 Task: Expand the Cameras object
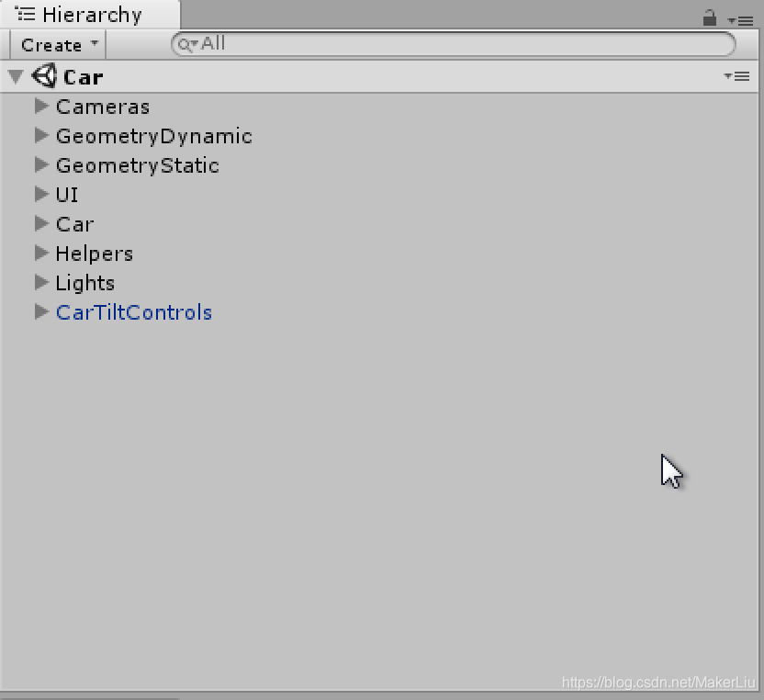(42, 106)
